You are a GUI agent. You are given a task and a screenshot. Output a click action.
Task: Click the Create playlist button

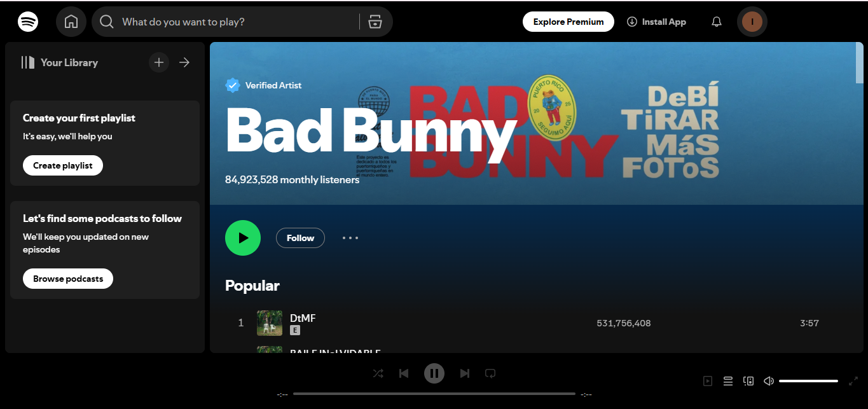[62, 165]
